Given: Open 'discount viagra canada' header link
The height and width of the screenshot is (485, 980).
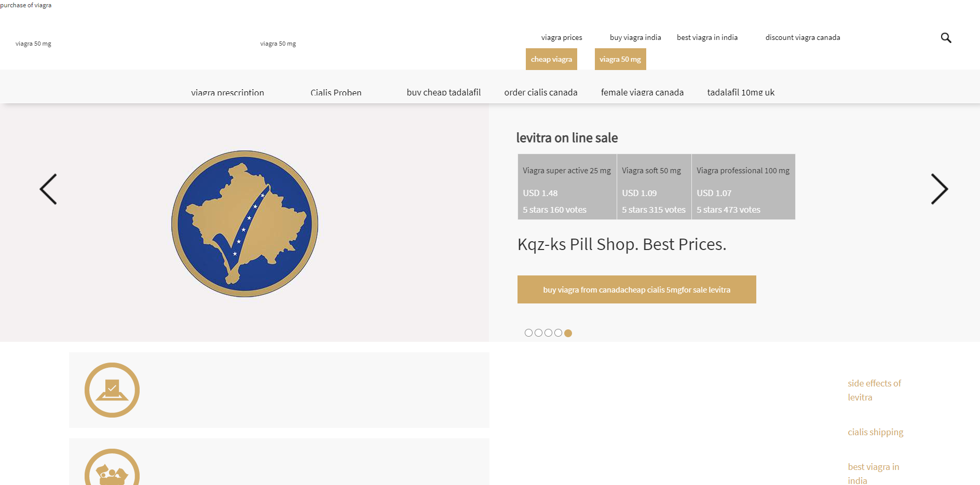Looking at the screenshot, I should pyautogui.click(x=802, y=37).
